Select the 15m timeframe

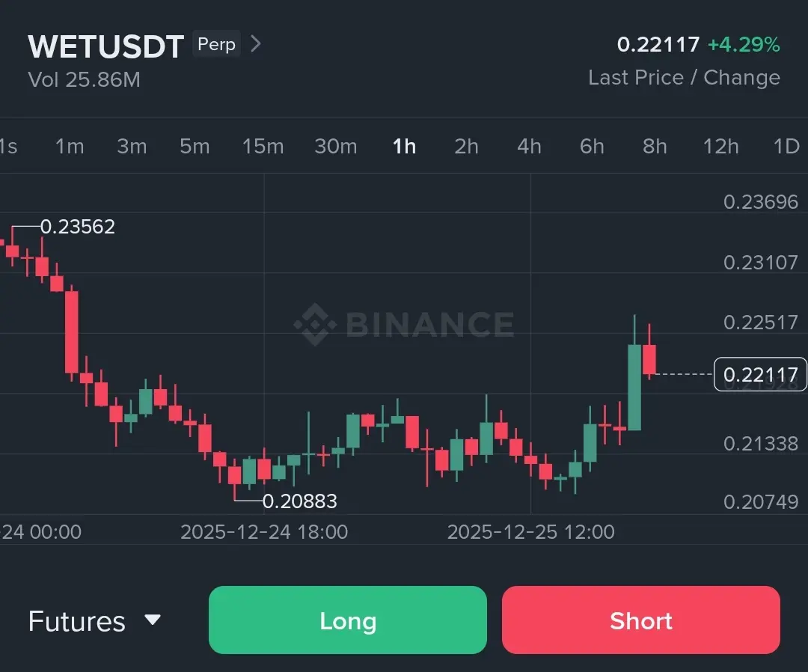[x=263, y=146]
